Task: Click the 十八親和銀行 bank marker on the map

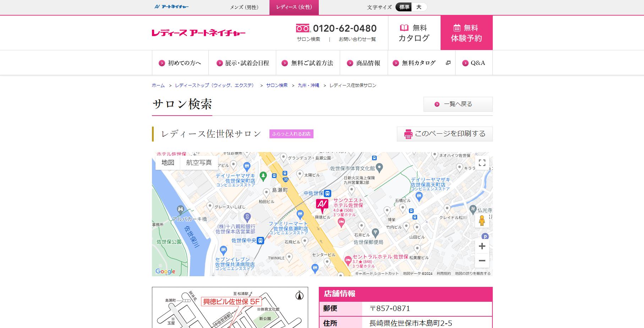Action: pyautogui.click(x=247, y=217)
